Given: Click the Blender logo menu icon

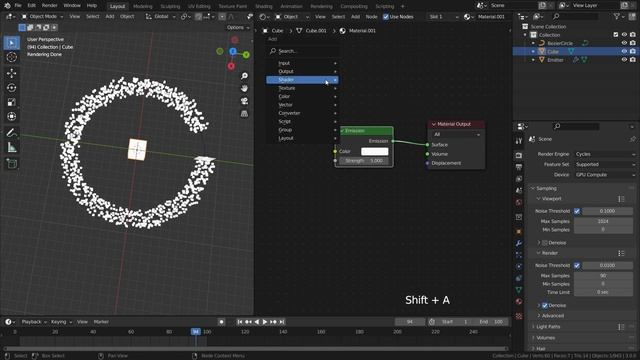Looking at the screenshot, I should (7, 6).
